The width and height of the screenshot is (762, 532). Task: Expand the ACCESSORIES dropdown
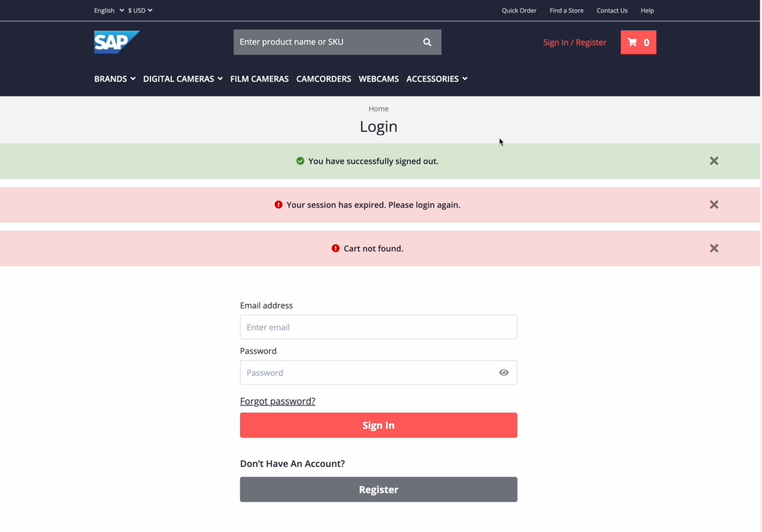tap(436, 79)
